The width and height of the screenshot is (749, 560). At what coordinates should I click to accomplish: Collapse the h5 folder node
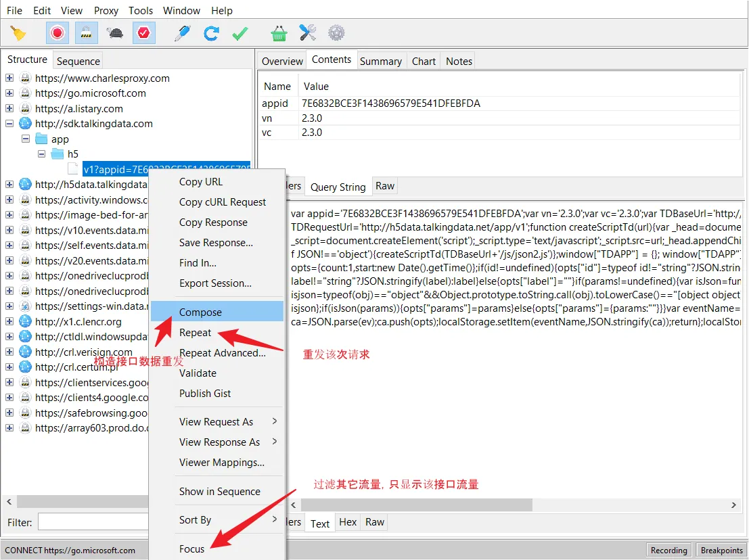tap(41, 154)
